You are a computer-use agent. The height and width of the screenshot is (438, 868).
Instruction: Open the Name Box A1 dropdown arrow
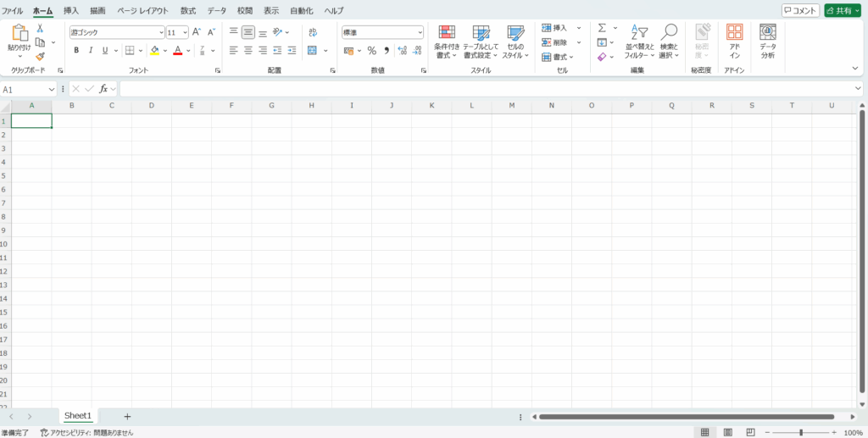point(52,88)
